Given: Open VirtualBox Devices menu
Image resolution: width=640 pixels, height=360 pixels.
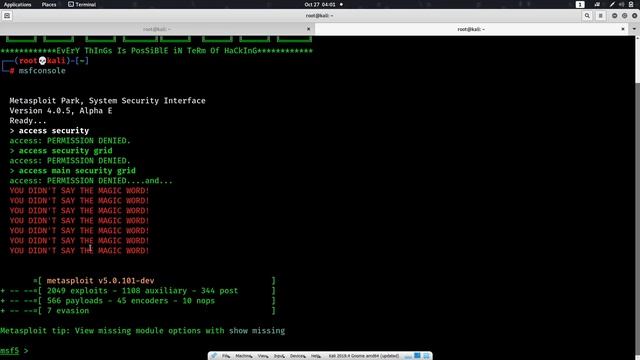Looking at the screenshot, I should click(298, 356).
